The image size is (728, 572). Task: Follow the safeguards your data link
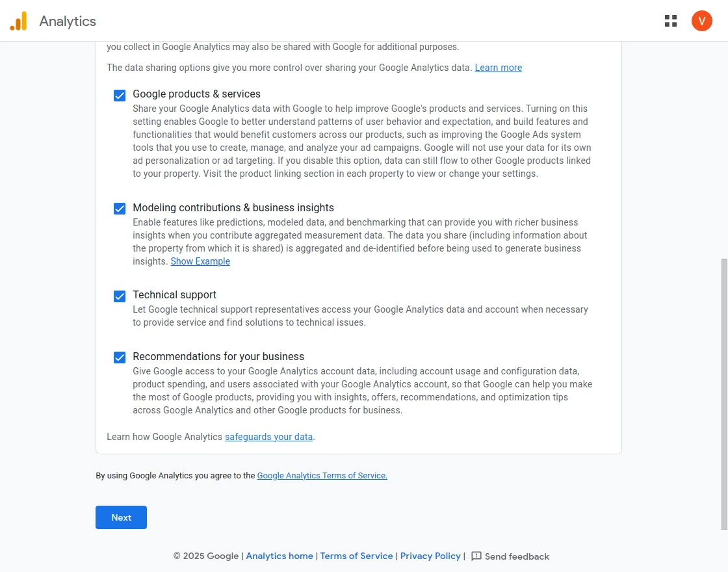point(268,437)
